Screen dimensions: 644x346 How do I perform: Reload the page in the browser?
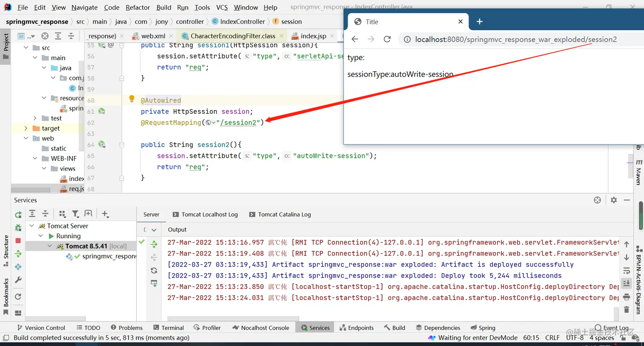(x=387, y=39)
